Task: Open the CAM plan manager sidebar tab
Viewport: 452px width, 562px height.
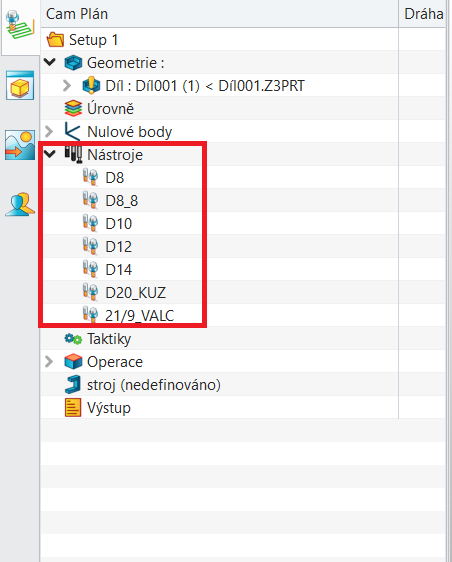Action: coord(20,27)
